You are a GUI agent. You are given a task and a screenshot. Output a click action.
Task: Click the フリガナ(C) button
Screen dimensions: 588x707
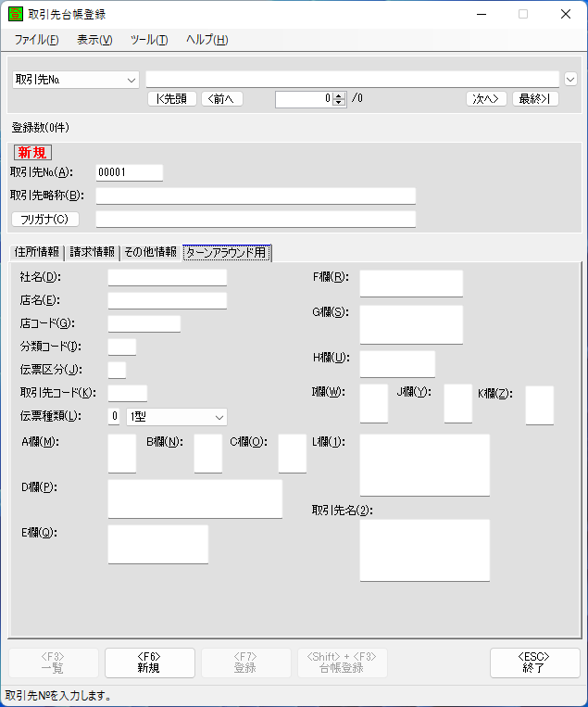pos(45,219)
